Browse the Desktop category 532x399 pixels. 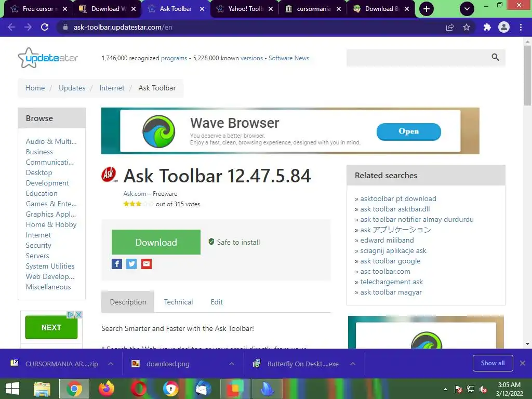click(x=39, y=172)
